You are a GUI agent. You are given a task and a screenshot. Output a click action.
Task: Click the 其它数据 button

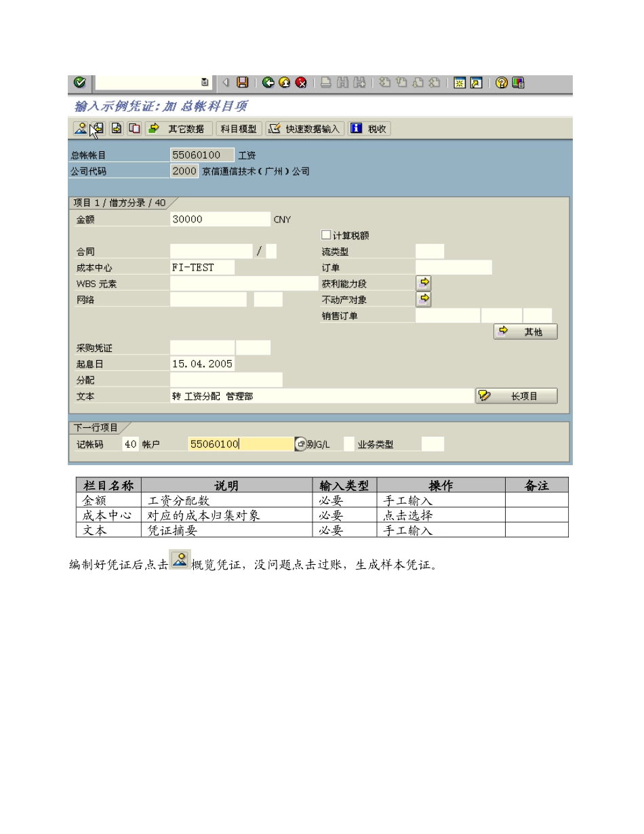178,128
